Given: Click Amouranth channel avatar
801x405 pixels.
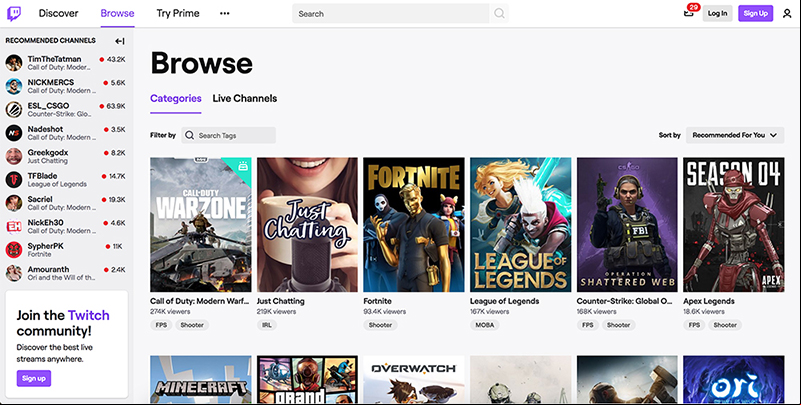Looking at the screenshot, I should (x=14, y=273).
